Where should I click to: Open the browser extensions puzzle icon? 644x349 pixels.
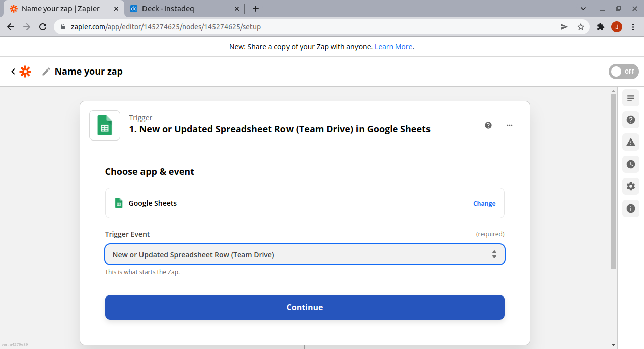pyautogui.click(x=601, y=27)
